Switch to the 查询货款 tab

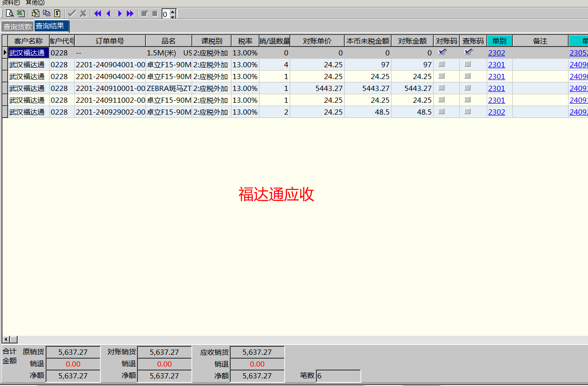click(18, 27)
